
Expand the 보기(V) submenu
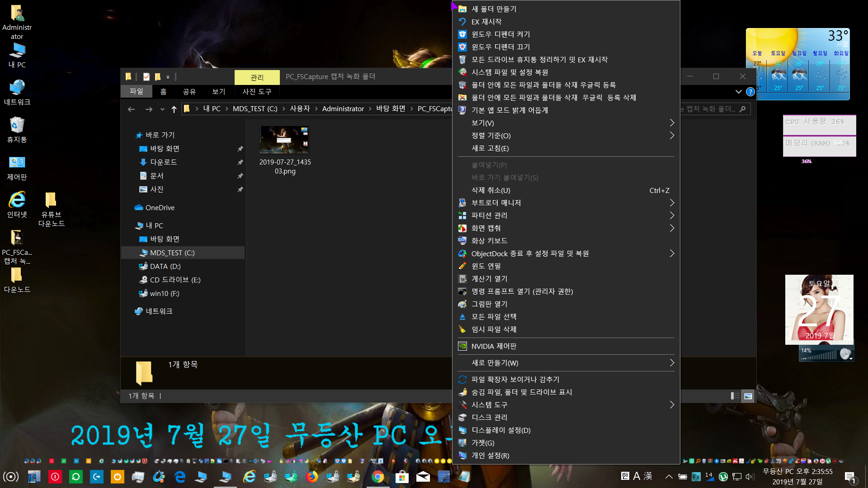[566, 123]
